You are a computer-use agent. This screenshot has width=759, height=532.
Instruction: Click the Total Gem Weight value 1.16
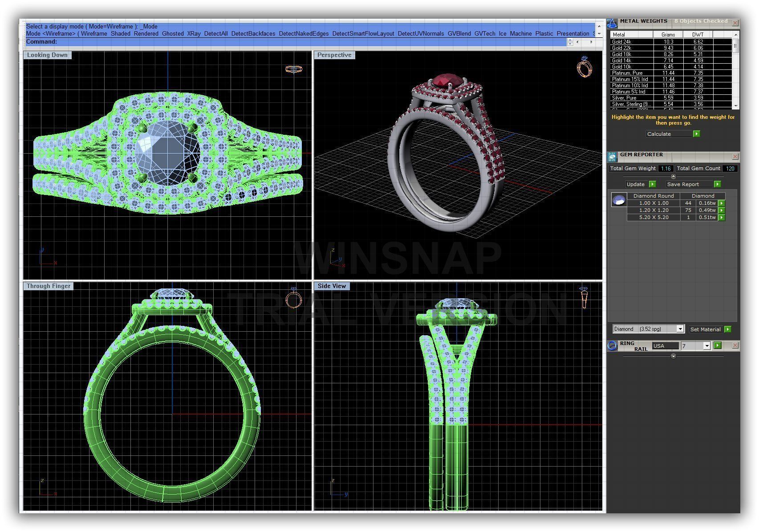point(666,169)
